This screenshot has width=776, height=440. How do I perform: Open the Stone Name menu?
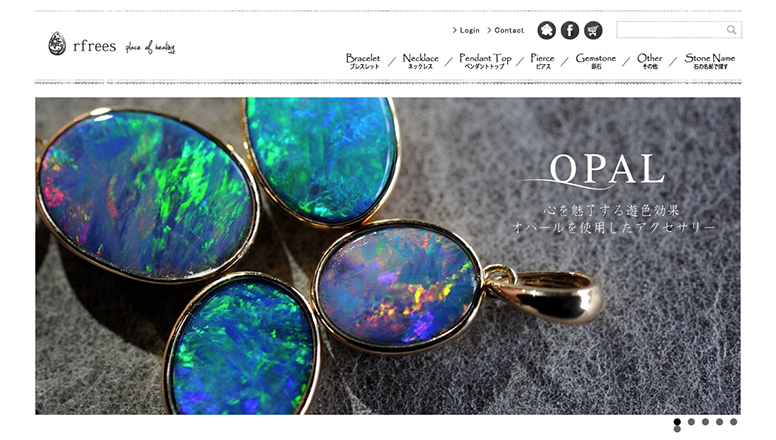tap(710, 61)
